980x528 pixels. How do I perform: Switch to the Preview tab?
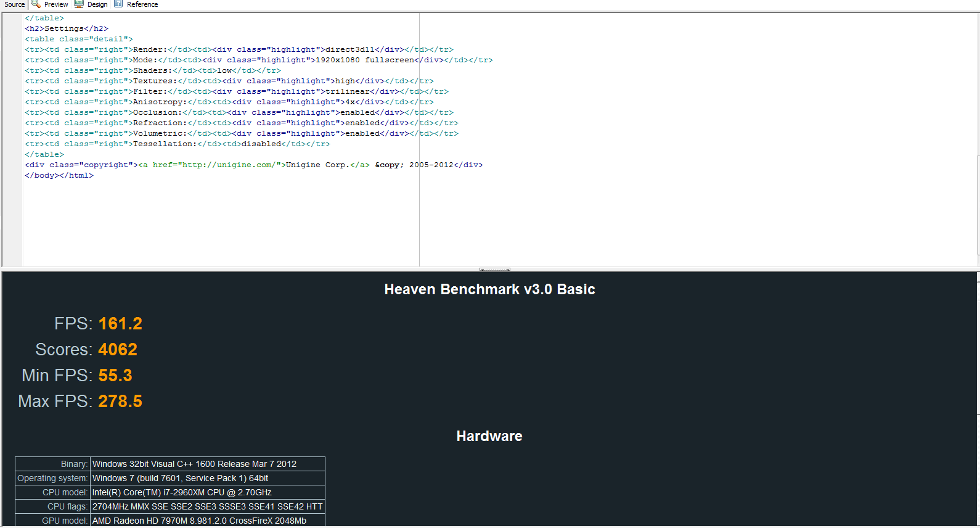[x=55, y=4]
